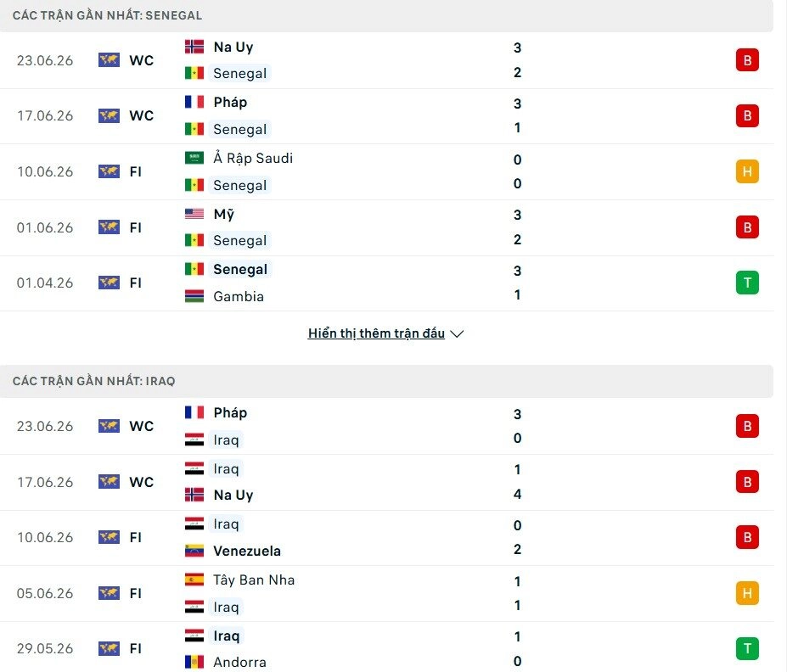
Task: Click the France flag in Senegal's 17.06.26 match
Action: 194,103
